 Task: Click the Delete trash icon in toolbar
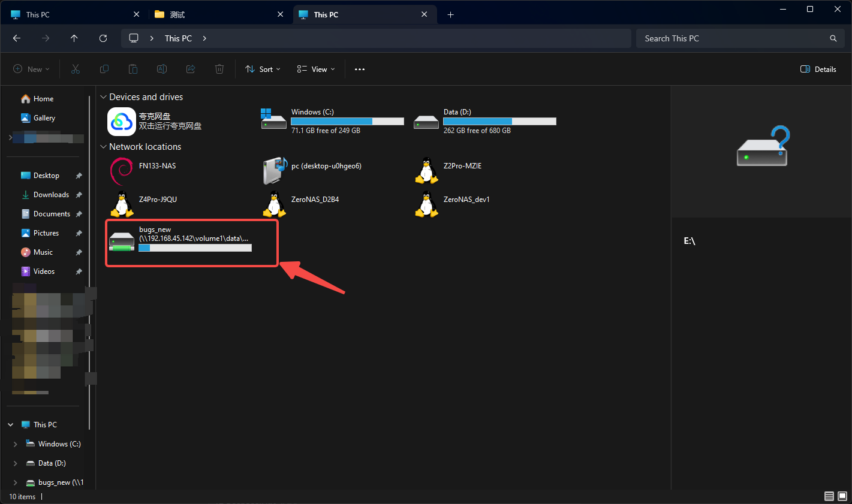point(219,70)
